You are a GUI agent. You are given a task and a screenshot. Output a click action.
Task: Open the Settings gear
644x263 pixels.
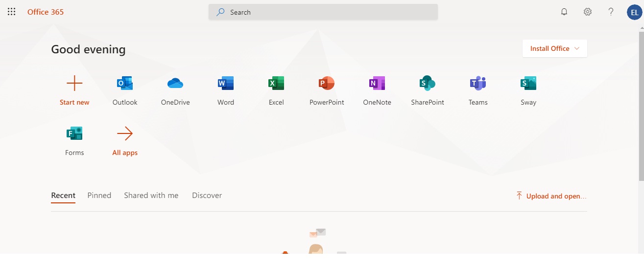click(588, 12)
